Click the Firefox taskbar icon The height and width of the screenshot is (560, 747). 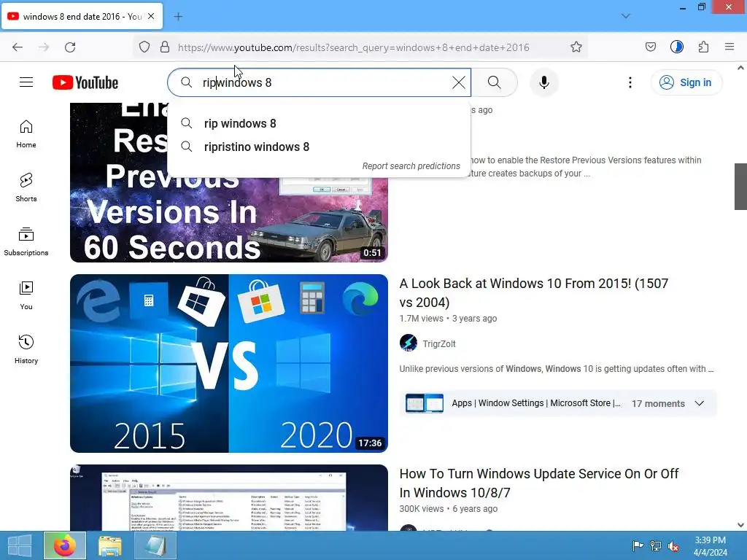[65, 545]
